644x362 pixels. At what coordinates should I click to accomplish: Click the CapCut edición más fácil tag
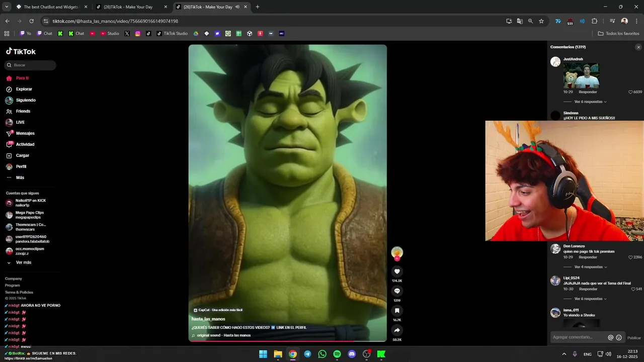point(218,310)
